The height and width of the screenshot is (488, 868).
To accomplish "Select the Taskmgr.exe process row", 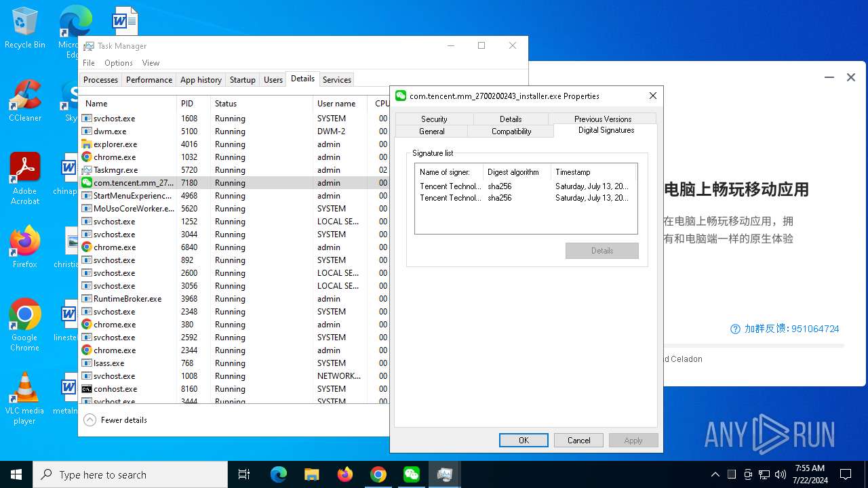I will point(235,170).
